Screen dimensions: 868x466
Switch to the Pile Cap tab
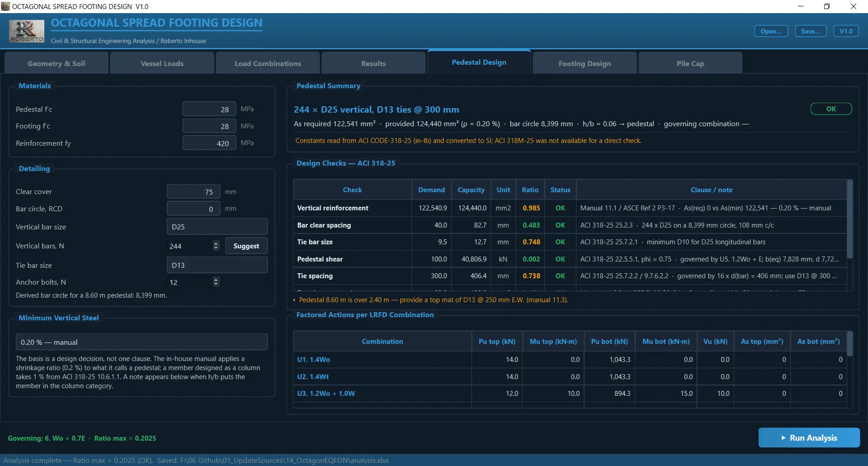[690, 63]
